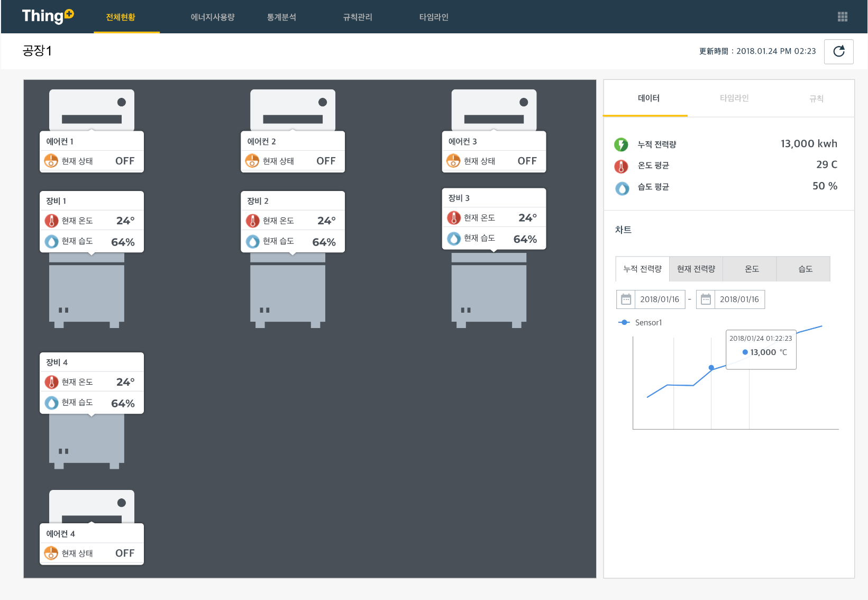
Task: Click 에어컨 4 OFF status value
Action: pos(125,553)
